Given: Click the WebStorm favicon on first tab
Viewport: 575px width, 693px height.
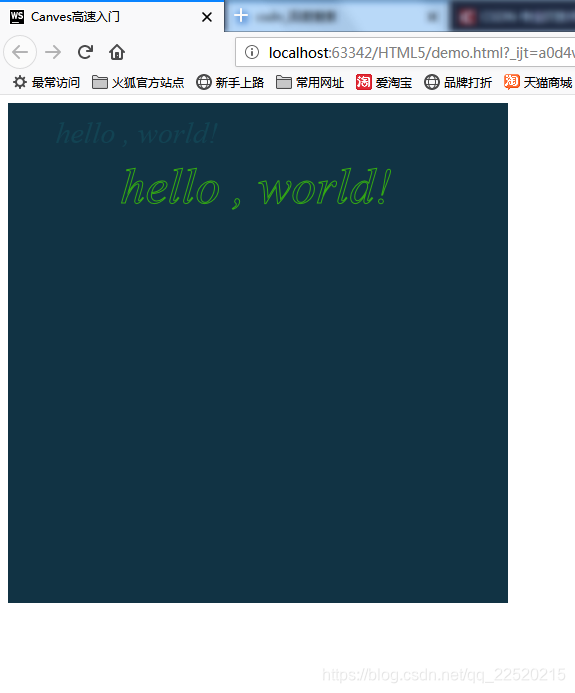Looking at the screenshot, I should click(17, 17).
